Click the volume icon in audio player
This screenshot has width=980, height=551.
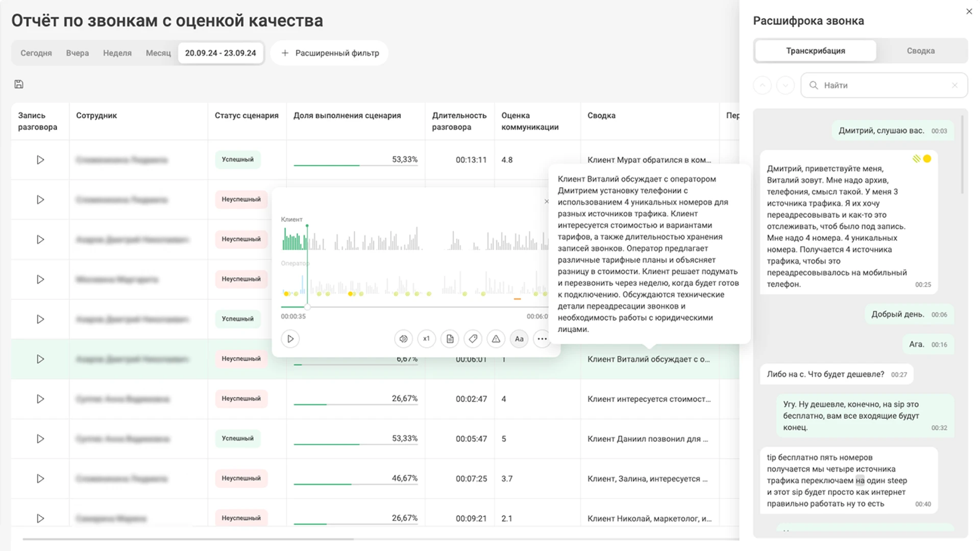pos(403,339)
